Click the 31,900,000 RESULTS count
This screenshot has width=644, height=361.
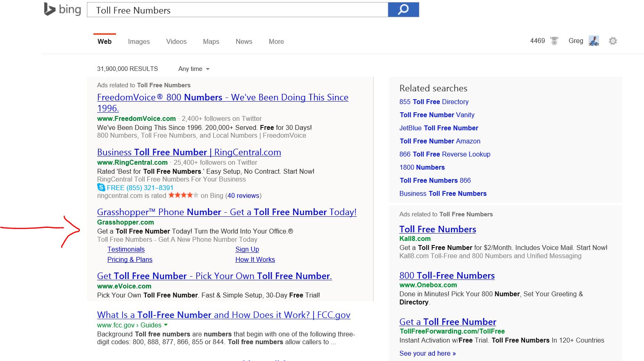(x=127, y=69)
